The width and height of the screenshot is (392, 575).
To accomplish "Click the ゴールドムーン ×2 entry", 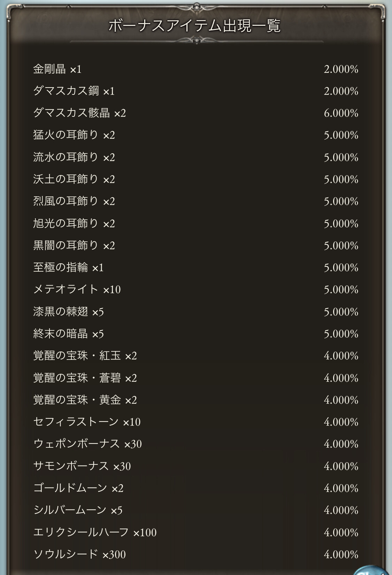I will click(78, 488).
